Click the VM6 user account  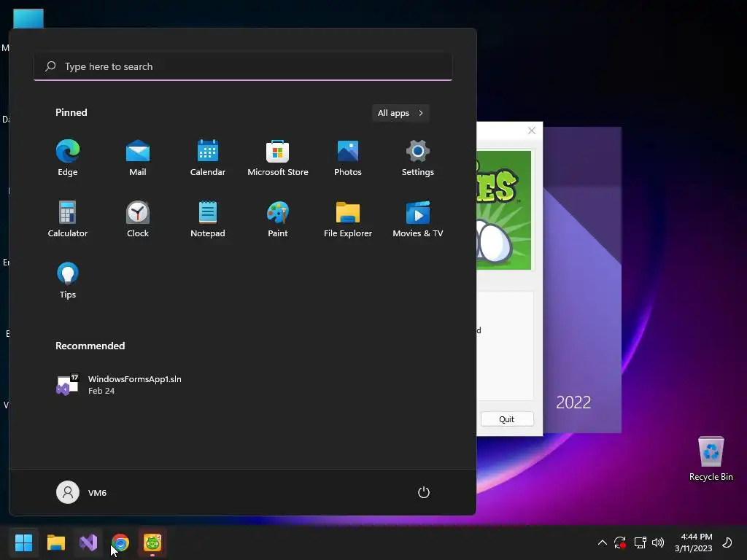[82, 492]
